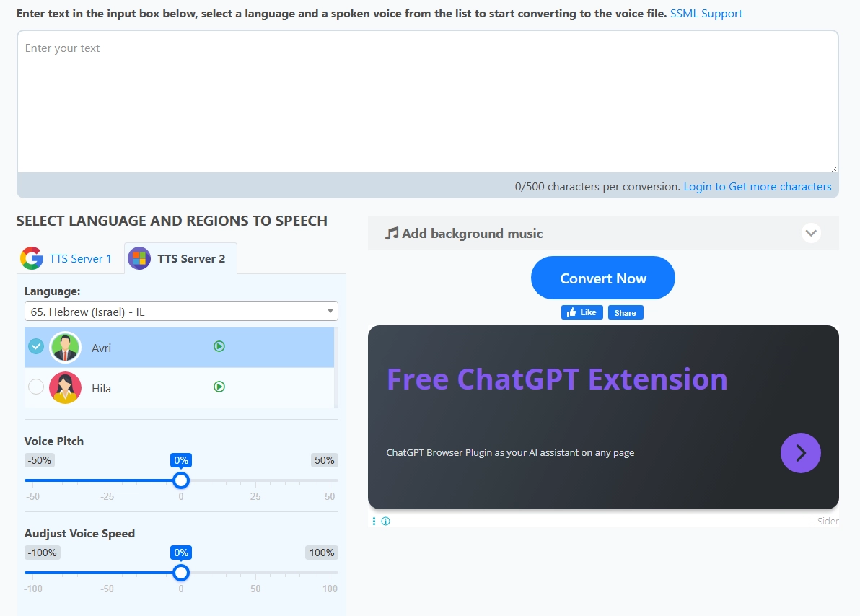Click the Microsoft icon on TTS Server 2 tab
Viewport: 860px width, 616px height.
pyautogui.click(x=139, y=258)
